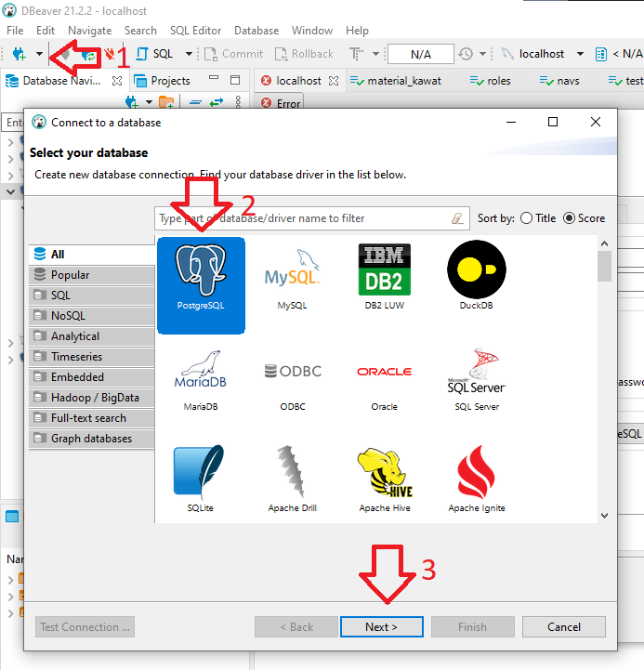Open the Database menu
644x670 pixels.
tap(256, 31)
